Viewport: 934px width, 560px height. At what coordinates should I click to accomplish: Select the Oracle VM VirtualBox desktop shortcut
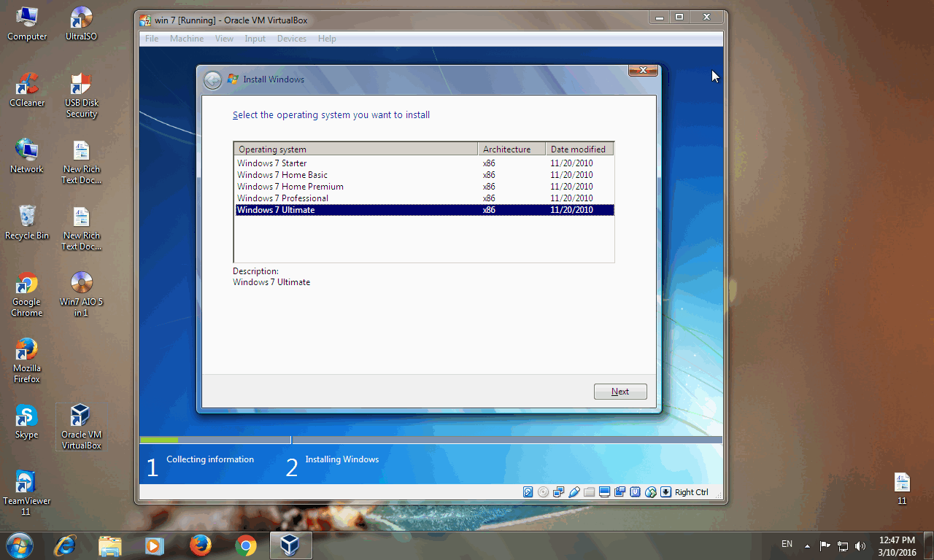[x=81, y=427]
